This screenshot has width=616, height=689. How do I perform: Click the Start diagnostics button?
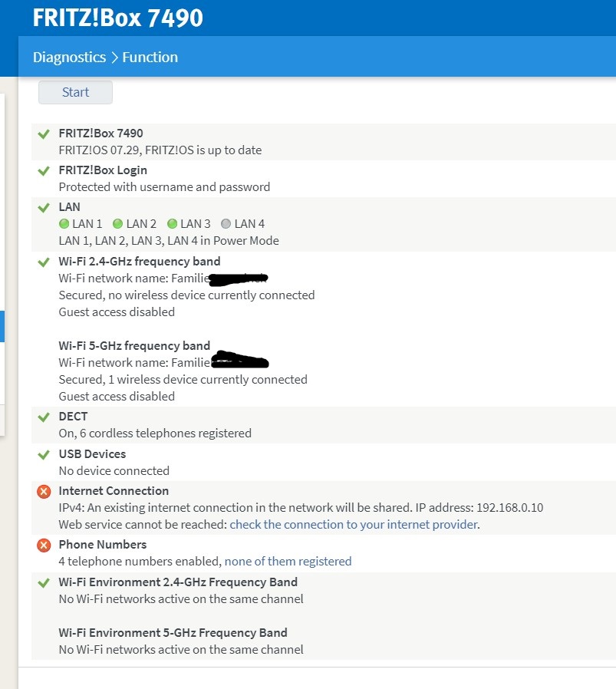(75, 92)
